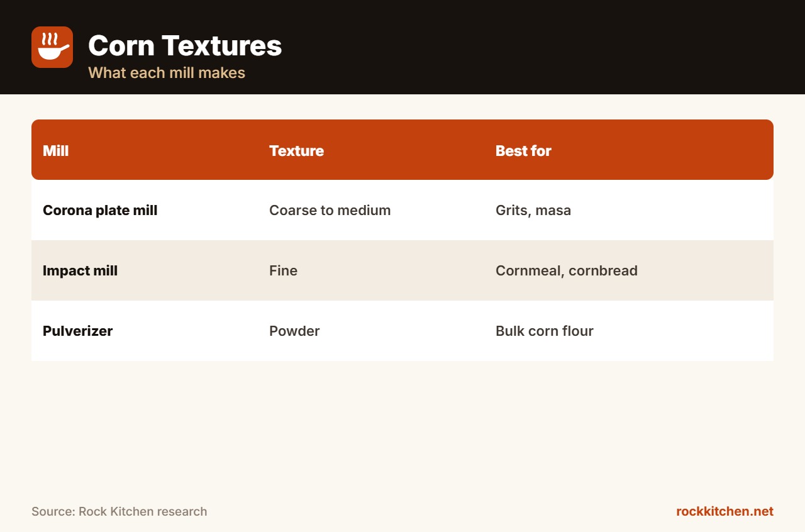Click the Fine texture cell
The height and width of the screenshot is (532, 805).
coord(284,271)
